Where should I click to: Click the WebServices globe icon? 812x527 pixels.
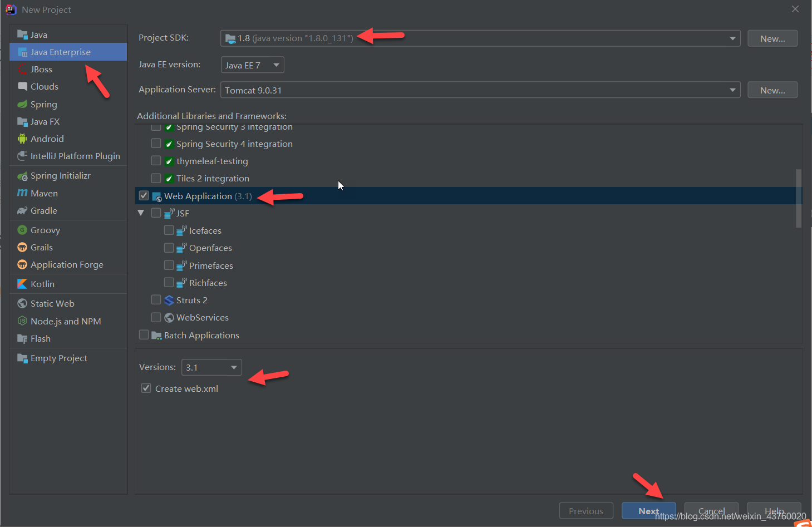169,317
